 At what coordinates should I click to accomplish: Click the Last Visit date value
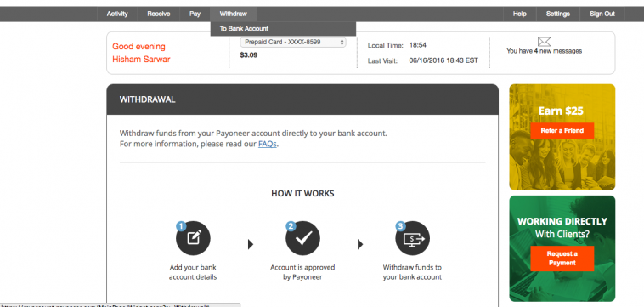pyautogui.click(x=443, y=60)
